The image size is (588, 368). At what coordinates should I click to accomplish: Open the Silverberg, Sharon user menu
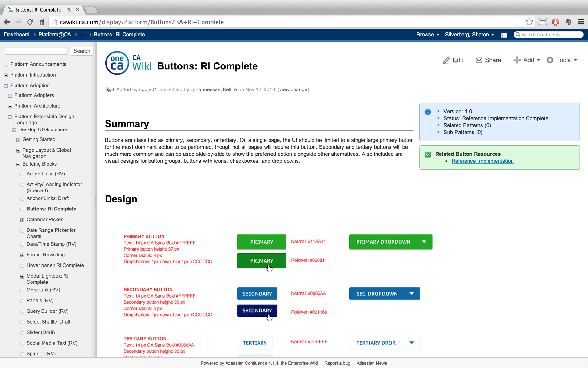coord(469,35)
